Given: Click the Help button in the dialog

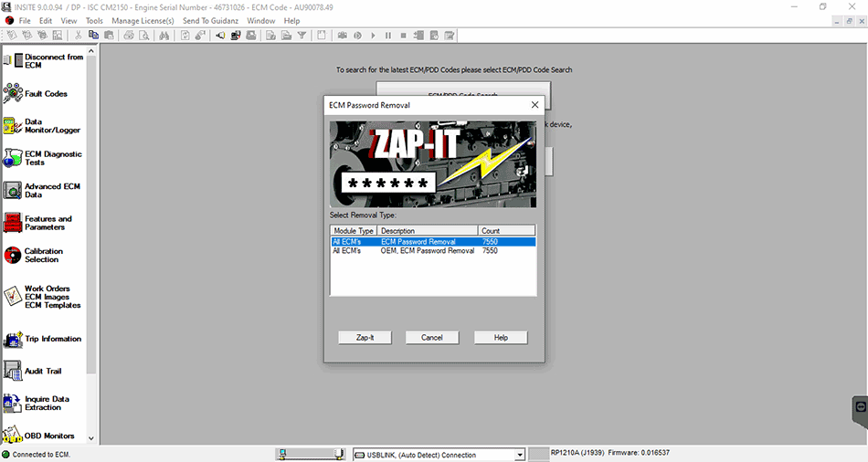Looking at the screenshot, I should pos(501,338).
